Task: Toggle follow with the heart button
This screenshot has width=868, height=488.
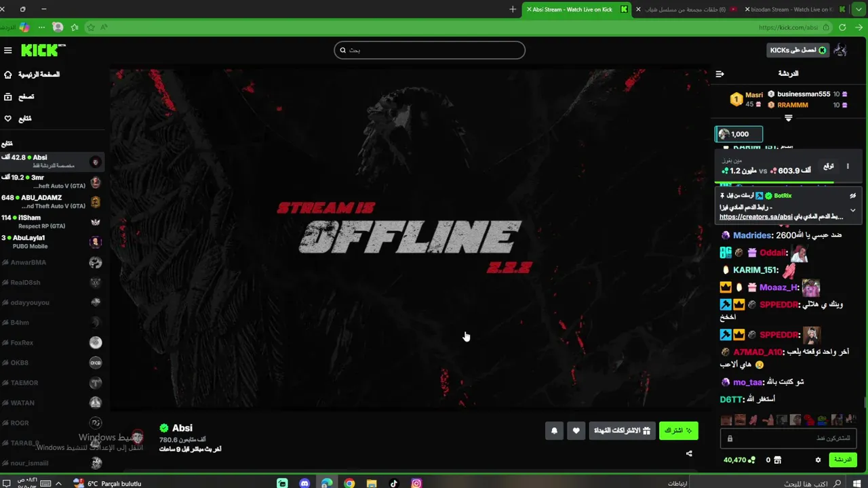Action: pos(576,430)
